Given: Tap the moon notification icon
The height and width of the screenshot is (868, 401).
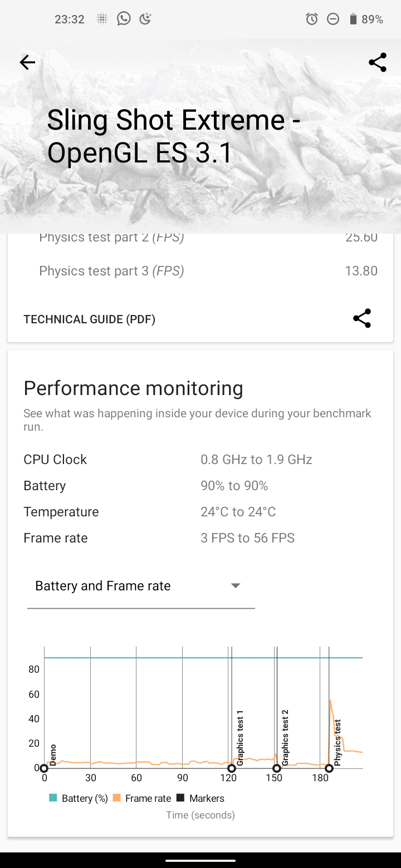Looking at the screenshot, I should tap(145, 19).
